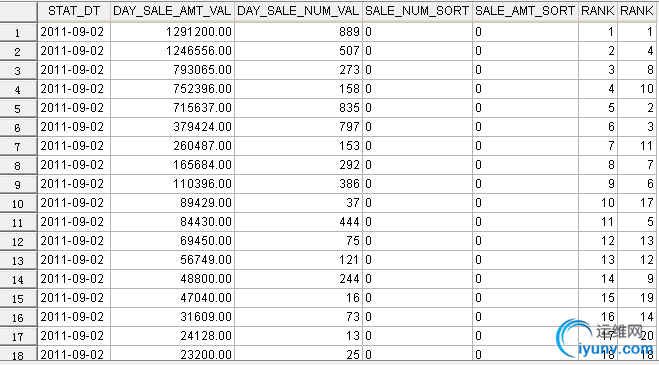Select the amount cell 379424.00

(172, 127)
